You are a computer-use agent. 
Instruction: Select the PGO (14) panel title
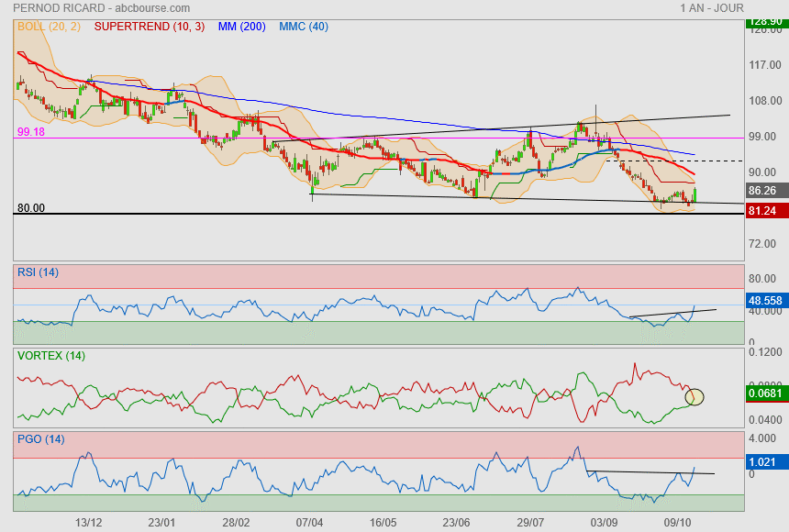pyautogui.click(x=40, y=439)
